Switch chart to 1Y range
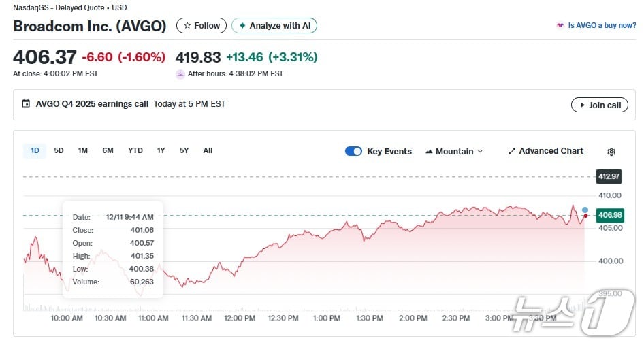 [x=161, y=150]
